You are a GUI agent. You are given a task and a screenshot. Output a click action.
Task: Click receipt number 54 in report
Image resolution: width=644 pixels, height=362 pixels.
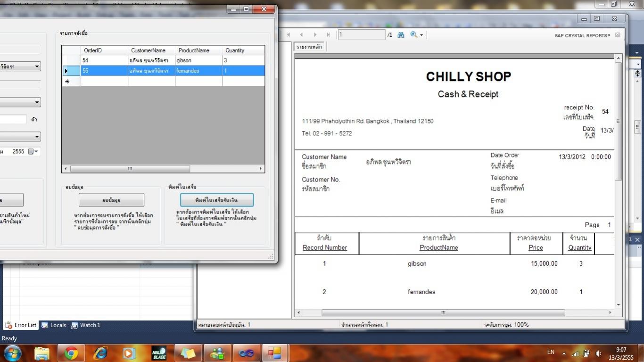coord(605,112)
